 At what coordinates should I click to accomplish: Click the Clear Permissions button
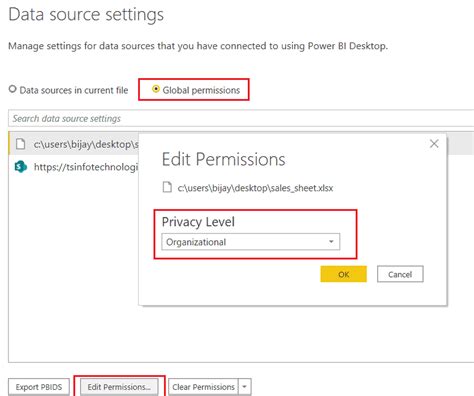click(203, 387)
